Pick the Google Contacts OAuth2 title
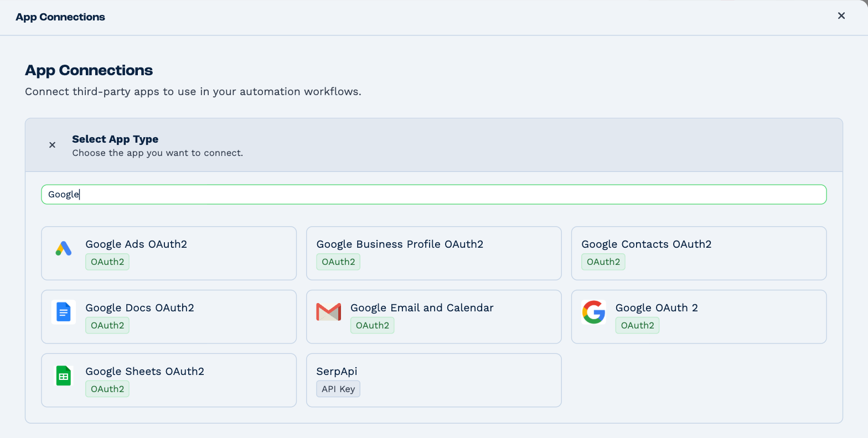Screen dimensions: 868x438 click(646, 244)
